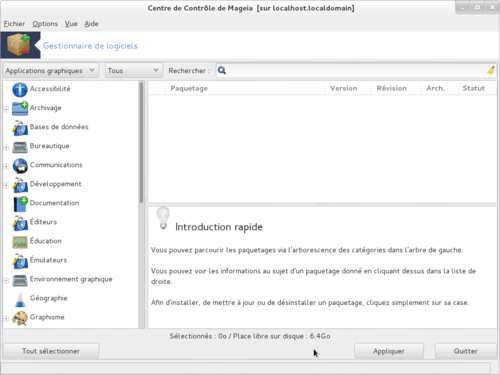
Task: Click the Accessibilité category icon
Action: (x=20, y=89)
